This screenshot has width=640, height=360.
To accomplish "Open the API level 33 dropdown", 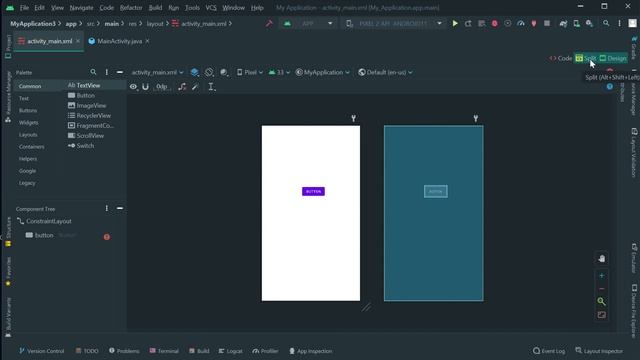I will 279,72.
